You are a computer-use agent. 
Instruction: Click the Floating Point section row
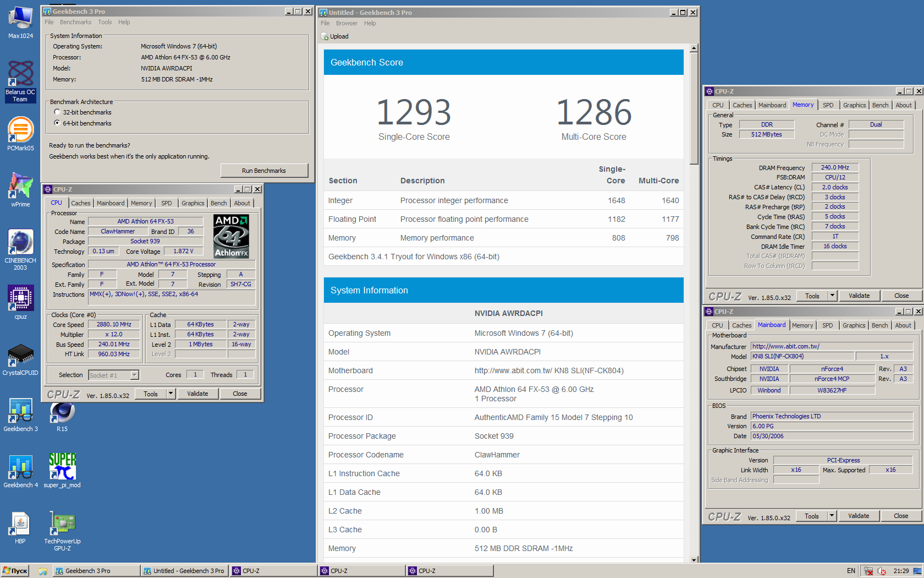504,219
